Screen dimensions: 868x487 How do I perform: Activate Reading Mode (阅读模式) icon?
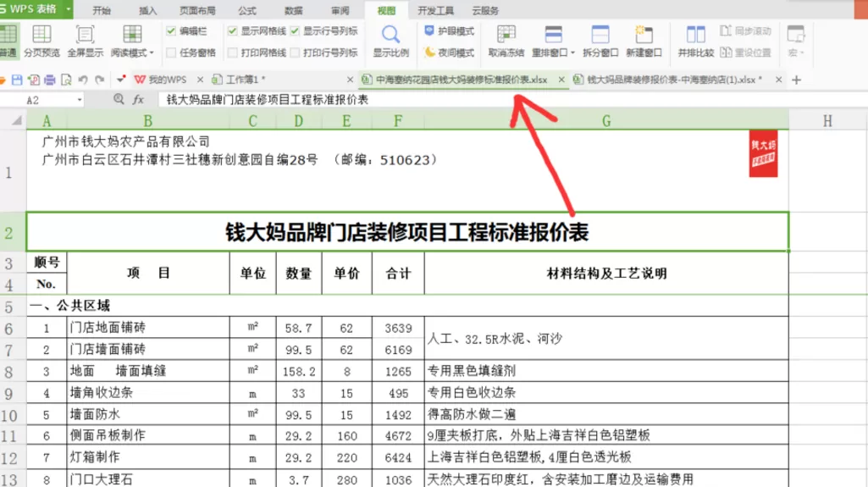pyautogui.click(x=132, y=35)
